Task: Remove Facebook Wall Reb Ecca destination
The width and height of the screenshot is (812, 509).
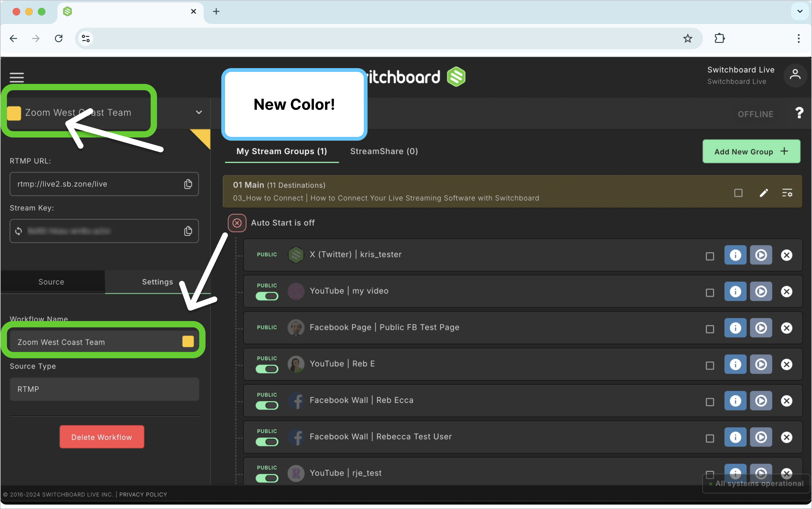Action: tap(786, 401)
